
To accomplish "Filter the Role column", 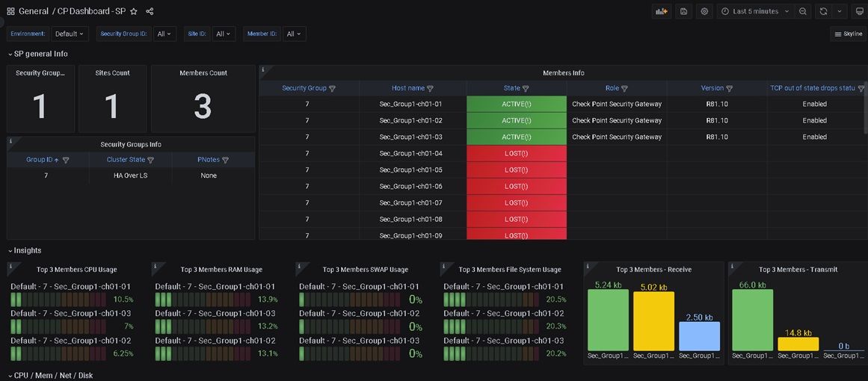I will click(x=624, y=88).
